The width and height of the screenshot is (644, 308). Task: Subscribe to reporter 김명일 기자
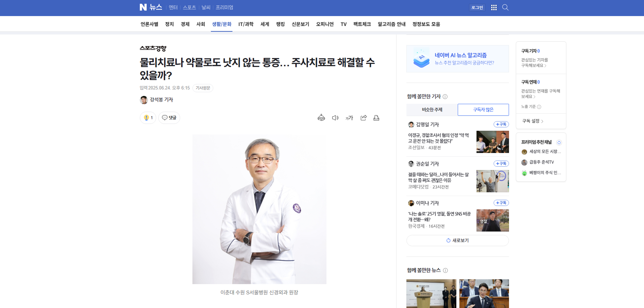pyautogui.click(x=501, y=124)
